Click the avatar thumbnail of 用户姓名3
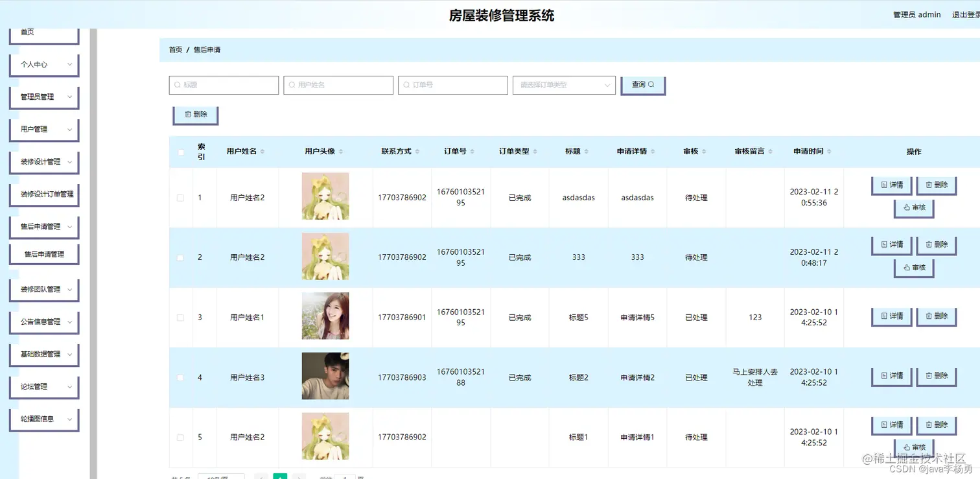980x479 pixels. 325,376
